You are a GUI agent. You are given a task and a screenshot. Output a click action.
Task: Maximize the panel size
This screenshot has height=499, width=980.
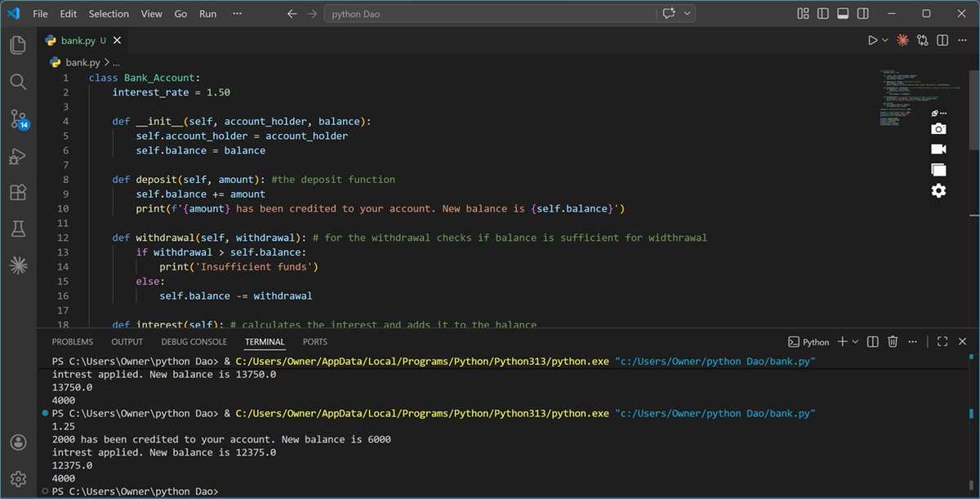(942, 342)
